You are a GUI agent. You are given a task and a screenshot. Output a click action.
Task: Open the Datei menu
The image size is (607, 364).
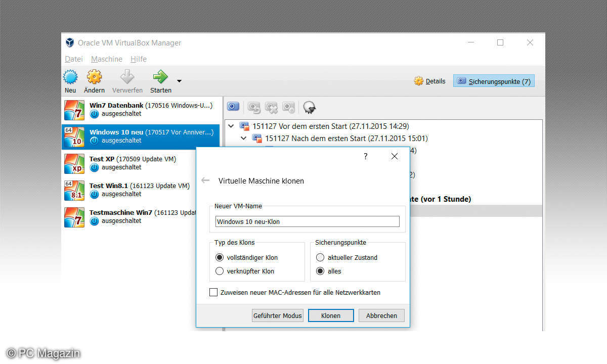[x=74, y=59]
